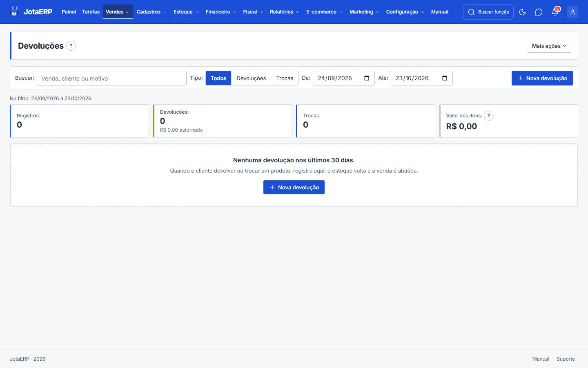The image size is (588, 368).
Task: Click the De date field 24/09/2026
Action: tap(343, 78)
